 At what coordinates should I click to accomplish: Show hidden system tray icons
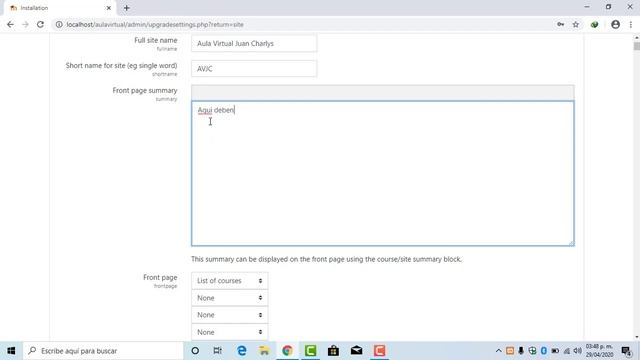498,351
